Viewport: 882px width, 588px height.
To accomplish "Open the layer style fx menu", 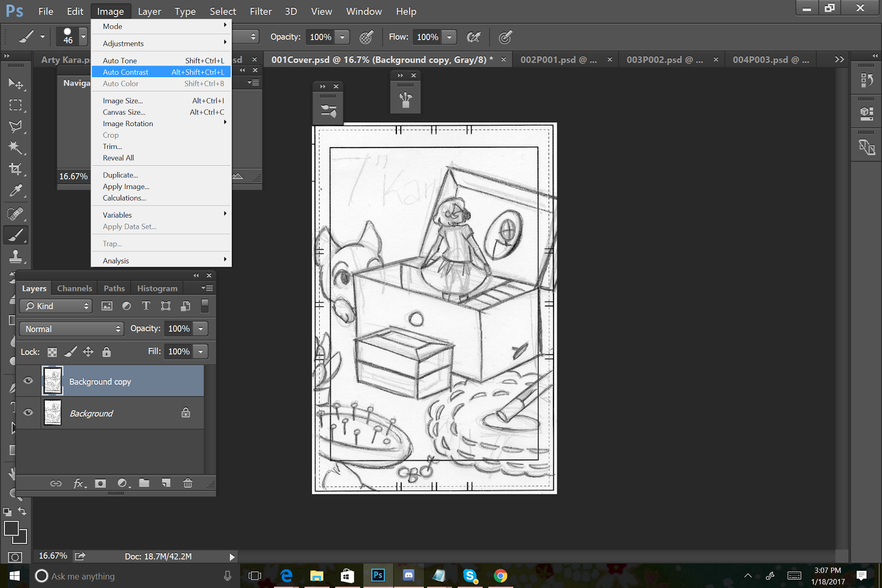I will (79, 483).
